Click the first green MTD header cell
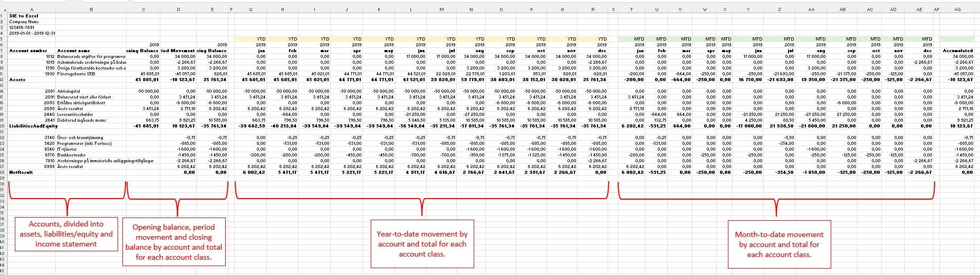The width and height of the screenshot is (980, 275). click(x=639, y=39)
